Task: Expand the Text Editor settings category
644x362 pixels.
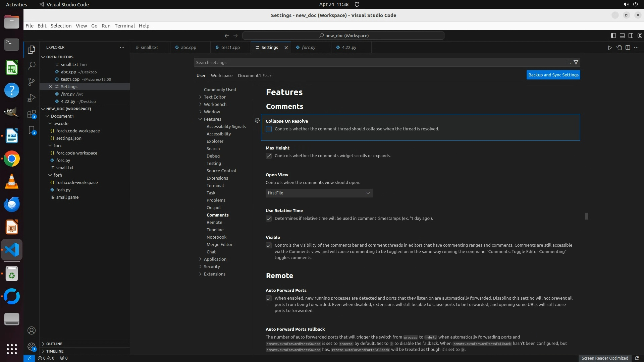Action: pyautogui.click(x=215, y=97)
